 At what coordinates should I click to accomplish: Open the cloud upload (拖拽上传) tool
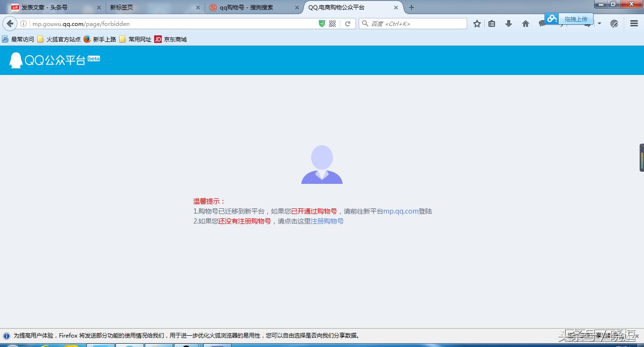pyautogui.click(x=552, y=19)
